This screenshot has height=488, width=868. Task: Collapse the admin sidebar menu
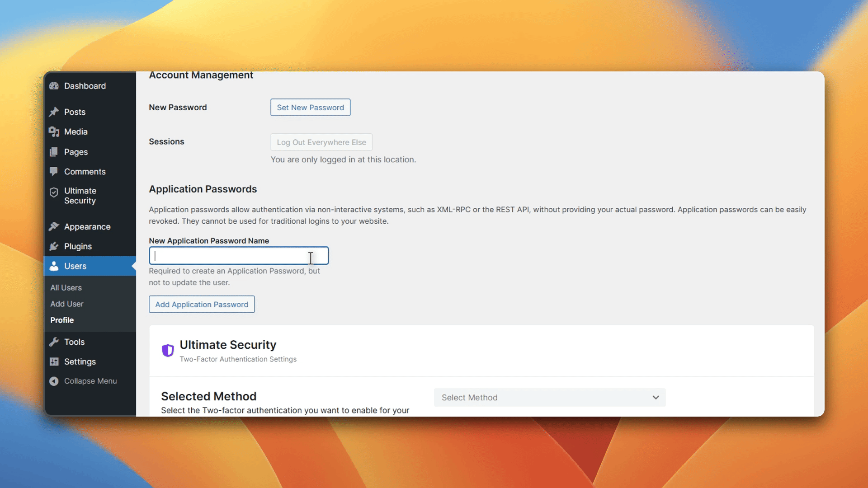(54, 381)
